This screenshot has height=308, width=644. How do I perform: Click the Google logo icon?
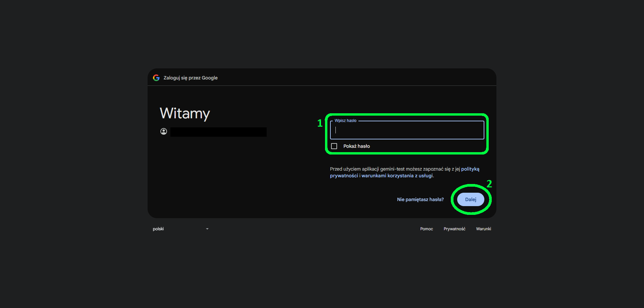point(156,78)
